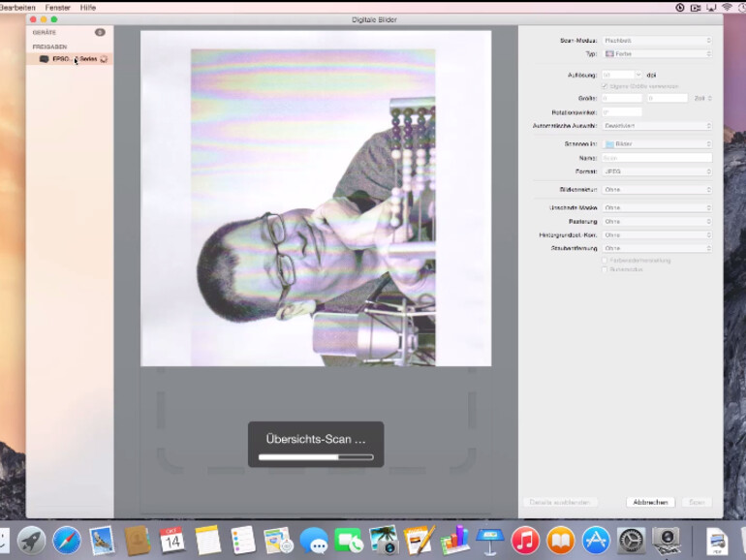Viewport: 746px width, 560px height.
Task: Open the 'Scannen in' Bilder dropdown
Action: pos(657,143)
